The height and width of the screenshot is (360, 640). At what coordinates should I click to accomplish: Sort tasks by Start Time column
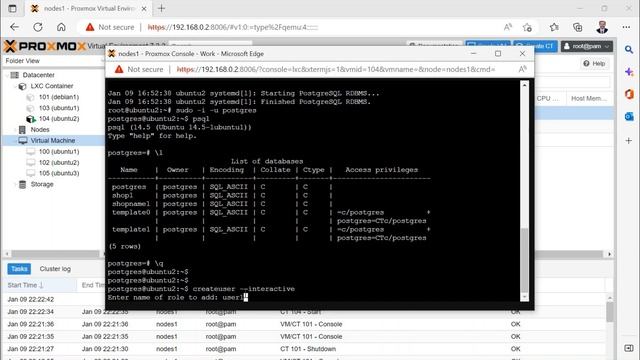[x=40, y=285]
